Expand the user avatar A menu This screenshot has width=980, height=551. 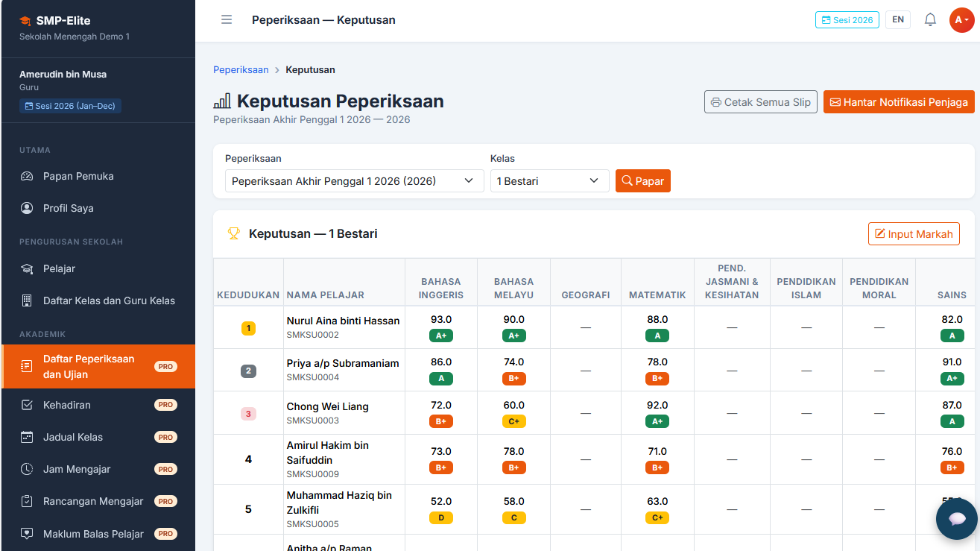[961, 20]
